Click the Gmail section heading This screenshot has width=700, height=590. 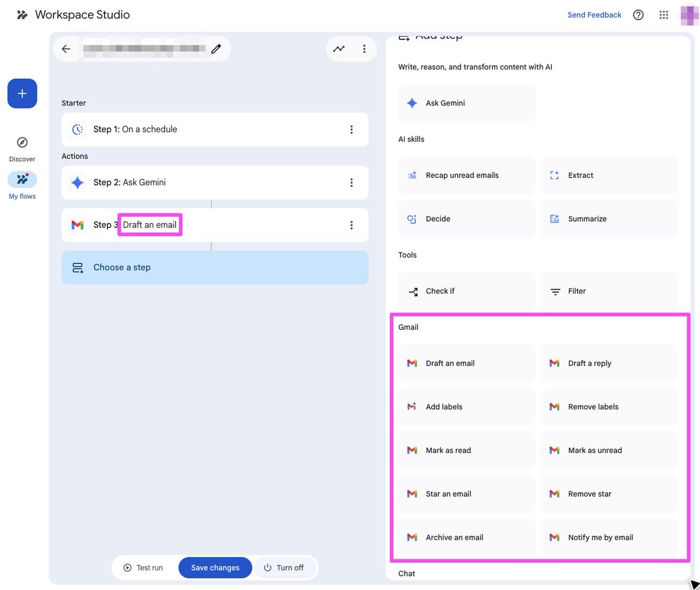pos(408,327)
